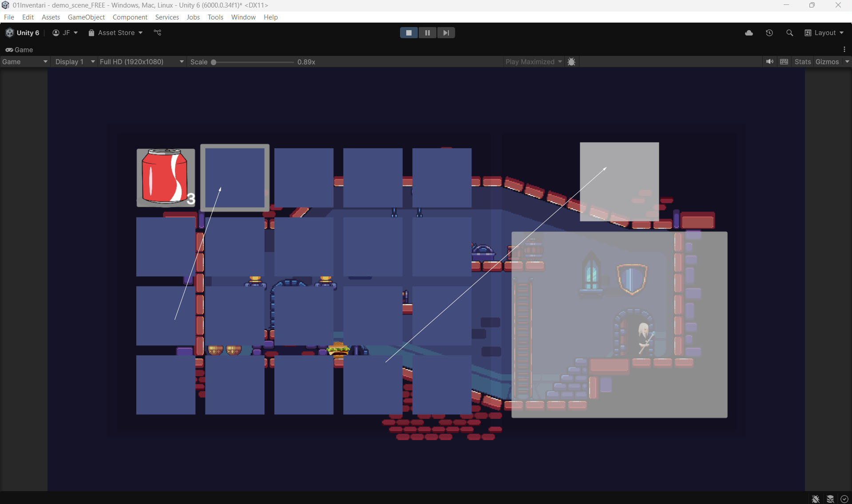Viewport: 852px width, 504px height.
Task: Toggle the Stats overlay
Action: pos(802,62)
